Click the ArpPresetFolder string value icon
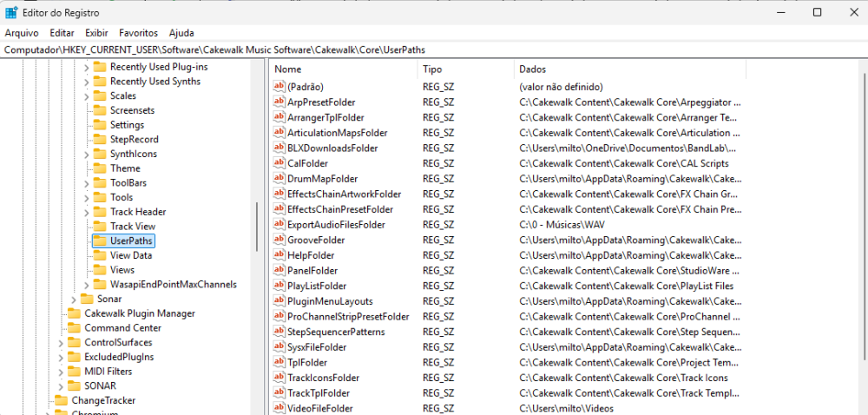This screenshot has height=415, width=868. pos(279,102)
